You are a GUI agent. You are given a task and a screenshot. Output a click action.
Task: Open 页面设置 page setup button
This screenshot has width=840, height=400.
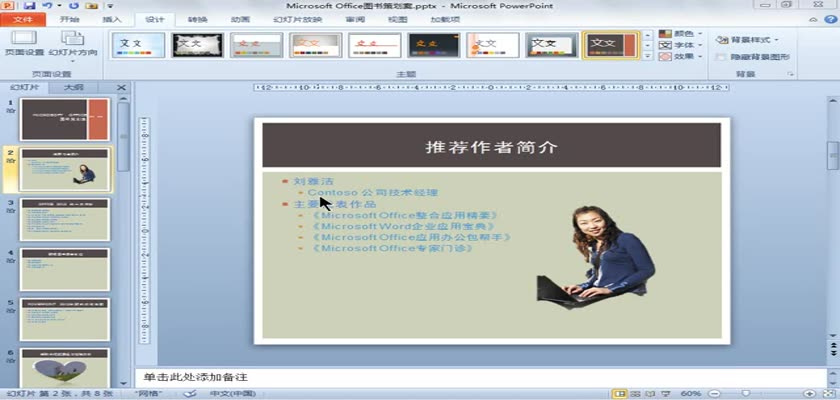point(24,44)
